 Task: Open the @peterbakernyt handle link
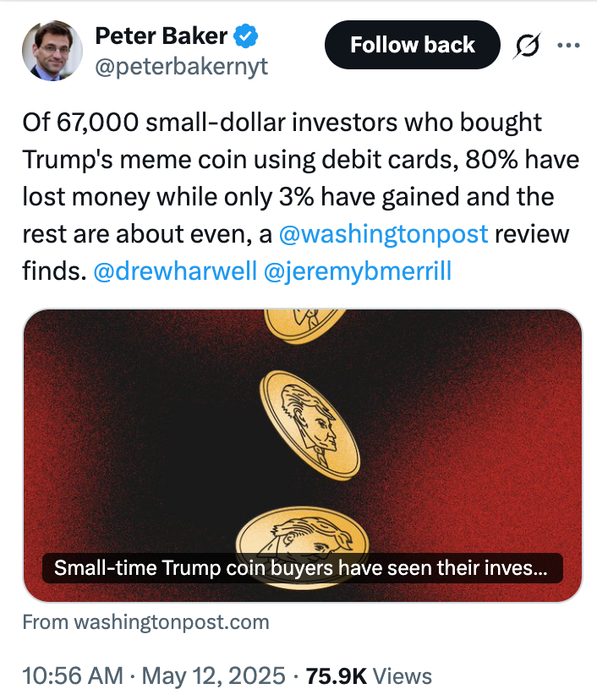pos(181,67)
